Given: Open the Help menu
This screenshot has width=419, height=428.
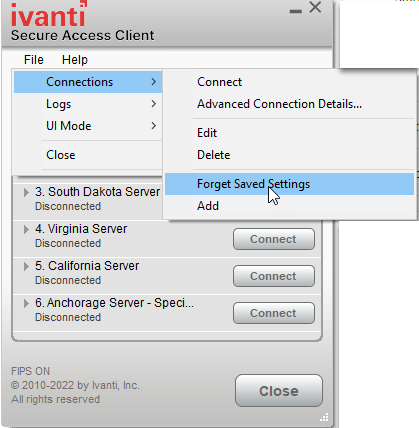Looking at the screenshot, I should click(x=75, y=60).
